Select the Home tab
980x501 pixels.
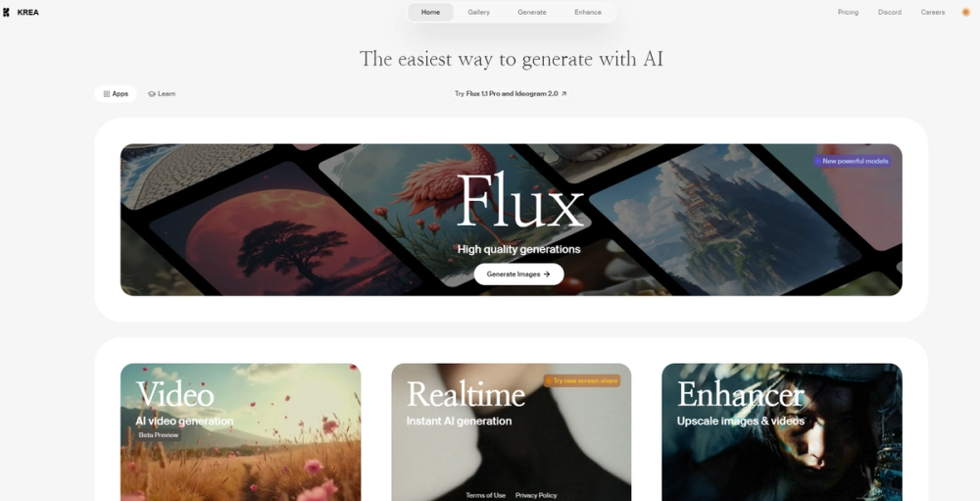tap(430, 13)
